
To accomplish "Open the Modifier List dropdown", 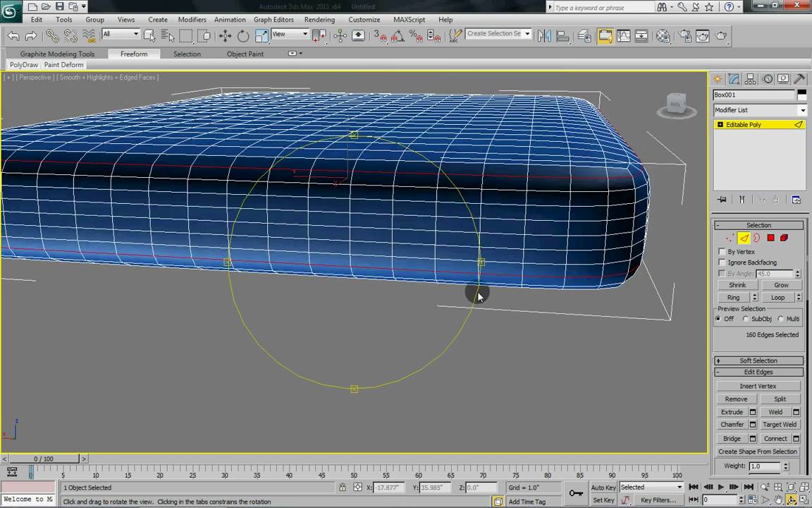I will [760, 110].
